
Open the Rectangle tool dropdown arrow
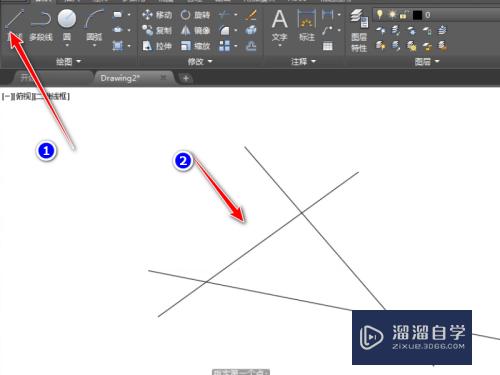[x=129, y=15]
